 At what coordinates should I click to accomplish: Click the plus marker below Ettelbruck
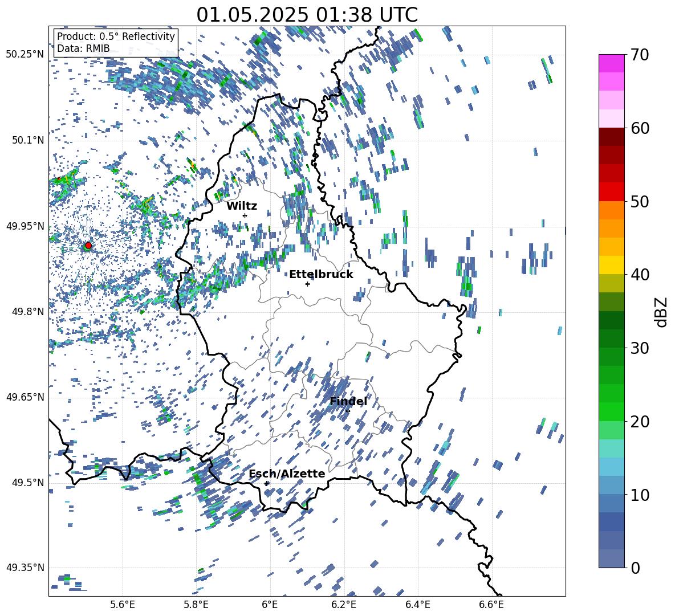[x=307, y=284]
